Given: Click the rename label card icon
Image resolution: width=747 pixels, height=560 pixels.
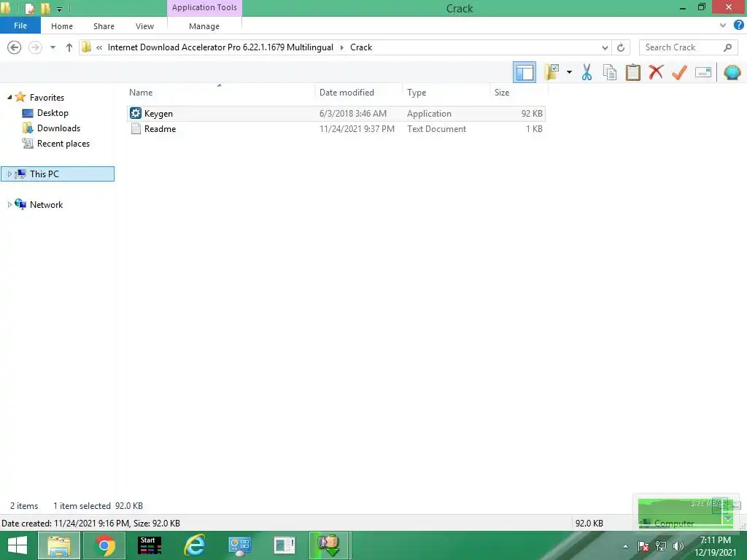Looking at the screenshot, I should 703,72.
